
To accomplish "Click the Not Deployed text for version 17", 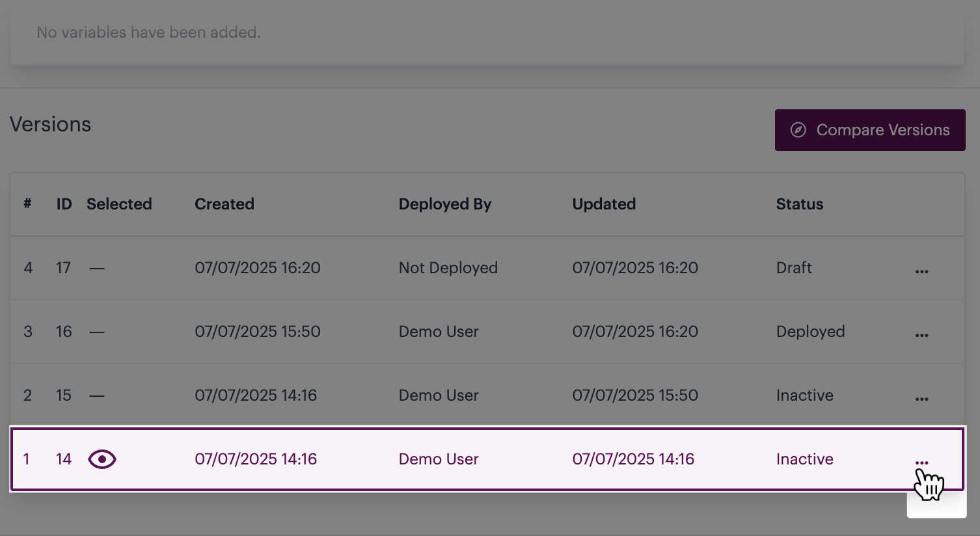I will pyautogui.click(x=448, y=268).
